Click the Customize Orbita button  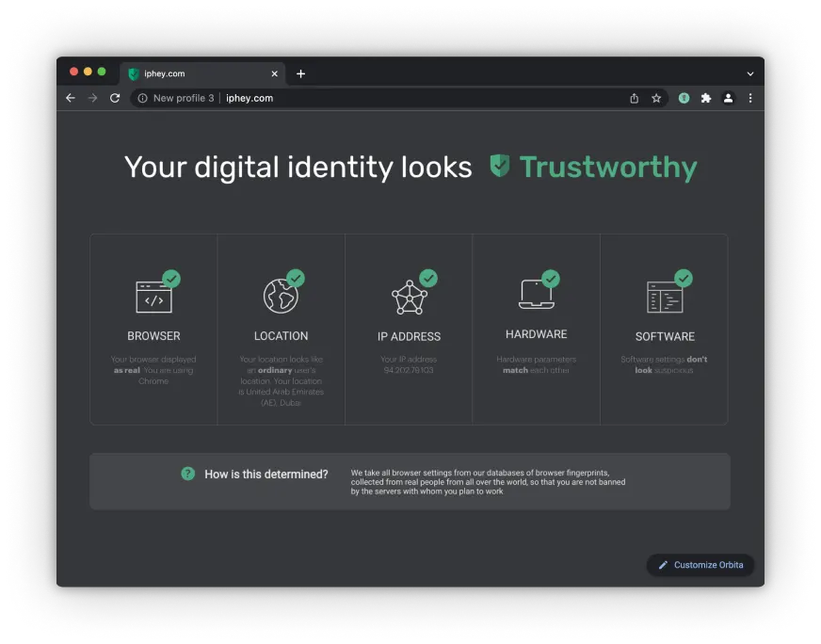point(700,565)
